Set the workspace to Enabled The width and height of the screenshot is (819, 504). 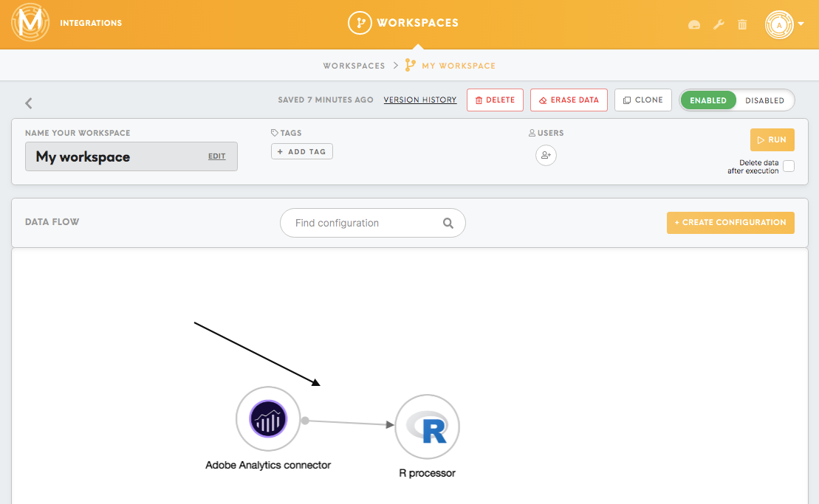click(x=707, y=100)
